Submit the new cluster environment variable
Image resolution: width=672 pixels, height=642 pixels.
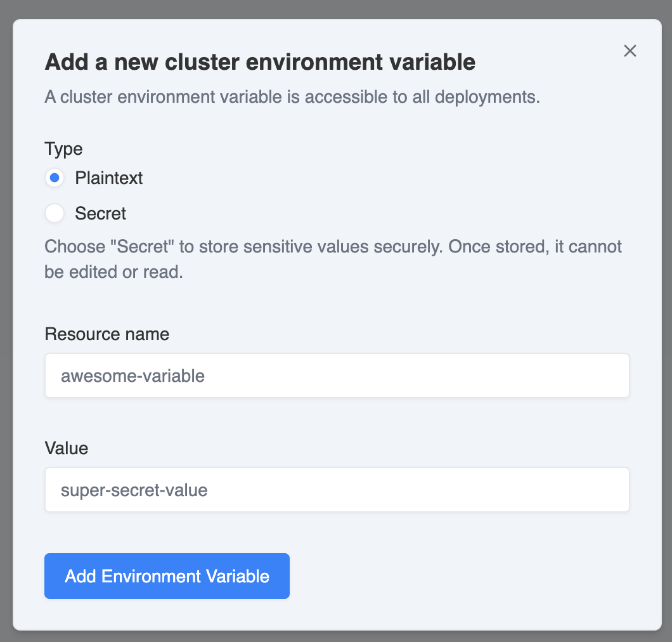coord(167,576)
